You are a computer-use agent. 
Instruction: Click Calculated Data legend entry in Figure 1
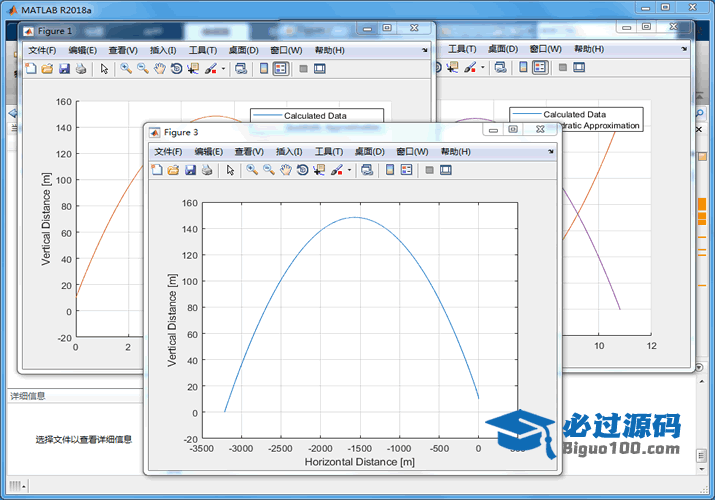[315, 116]
